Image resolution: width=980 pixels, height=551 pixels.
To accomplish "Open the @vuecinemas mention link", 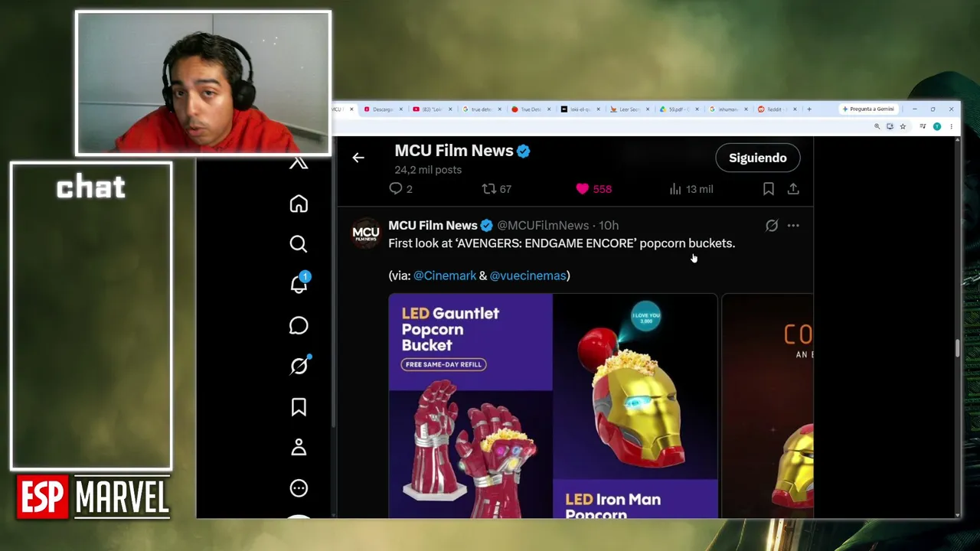I will coord(528,275).
